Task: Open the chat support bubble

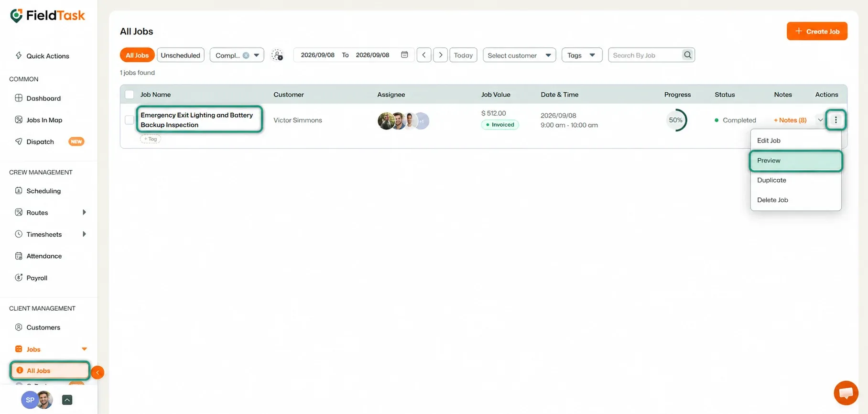Action: [x=846, y=393]
